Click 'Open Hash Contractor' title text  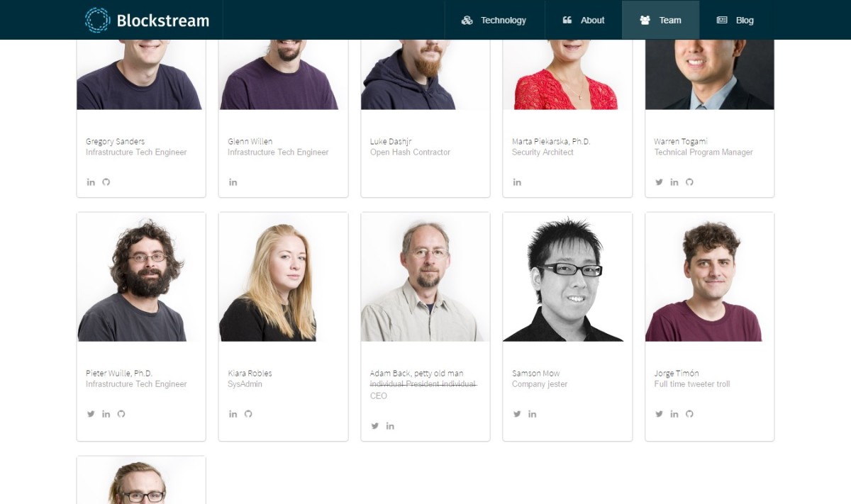(x=410, y=152)
